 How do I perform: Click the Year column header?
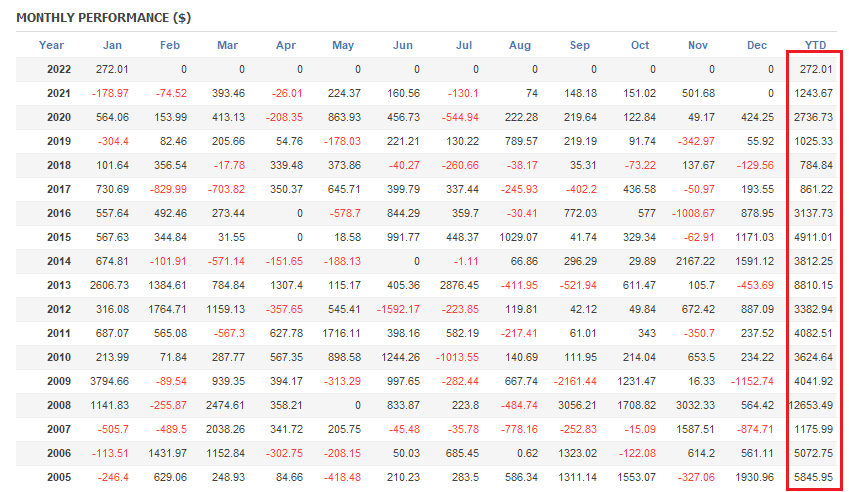pos(51,45)
